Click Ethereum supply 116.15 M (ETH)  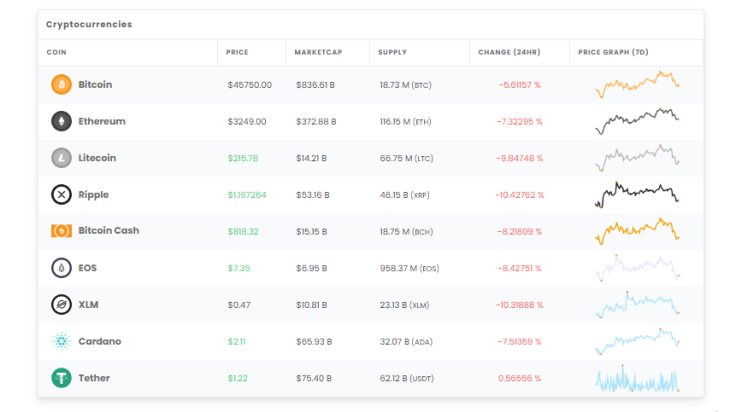tap(406, 122)
